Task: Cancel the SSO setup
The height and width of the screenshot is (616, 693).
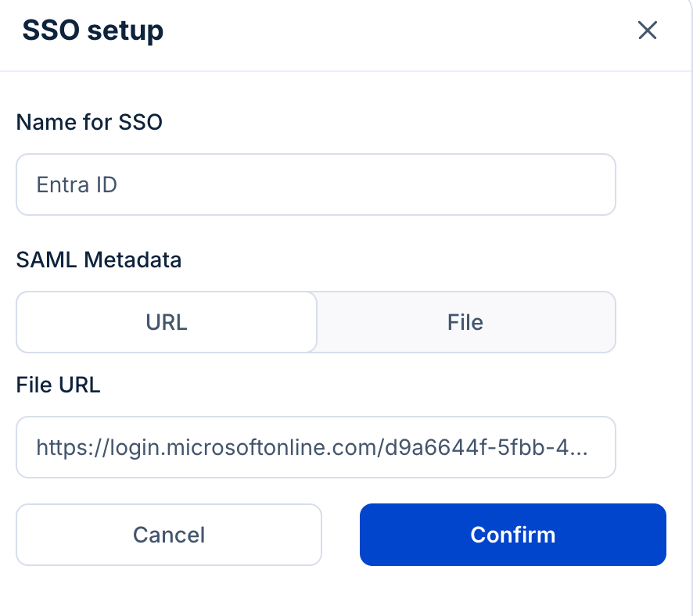Action: (x=169, y=535)
